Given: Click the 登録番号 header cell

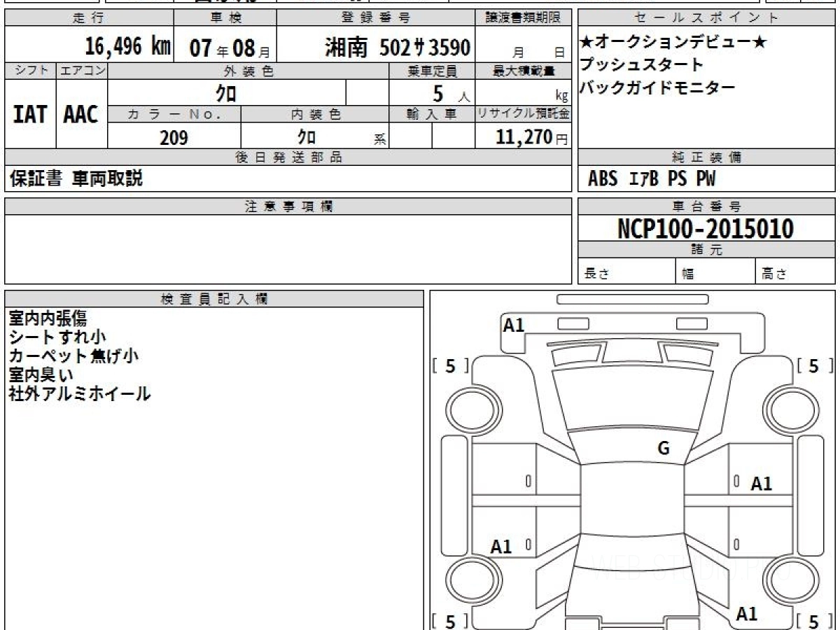Looking at the screenshot, I should point(377,18).
